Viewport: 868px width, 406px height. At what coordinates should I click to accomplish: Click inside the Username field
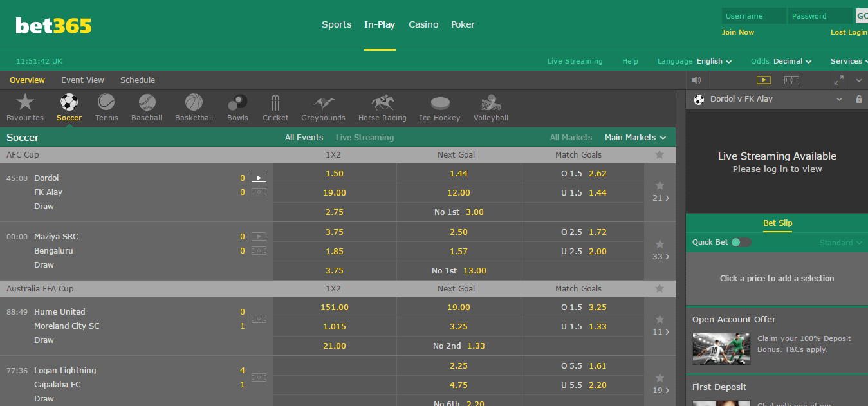pyautogui.click(x=753, y=15)
